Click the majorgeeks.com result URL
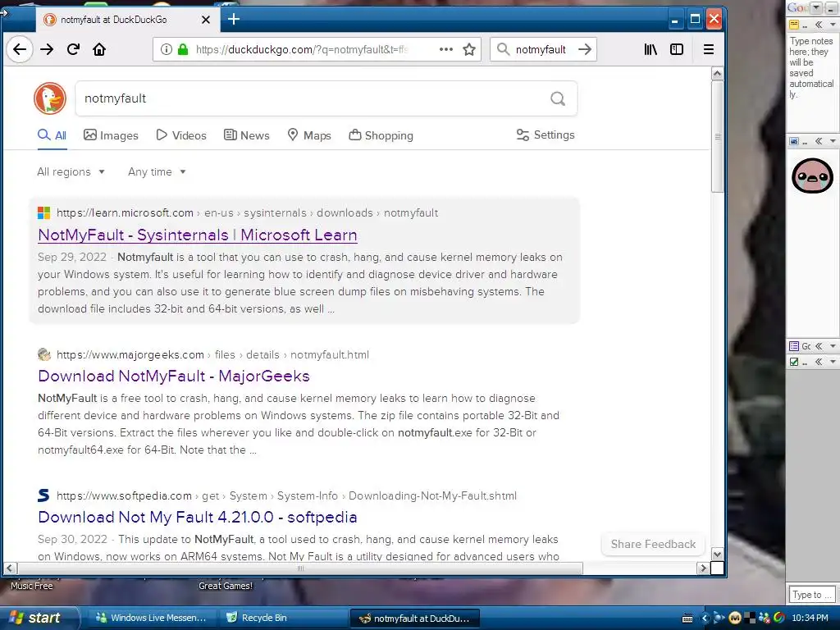 [212, 354]
